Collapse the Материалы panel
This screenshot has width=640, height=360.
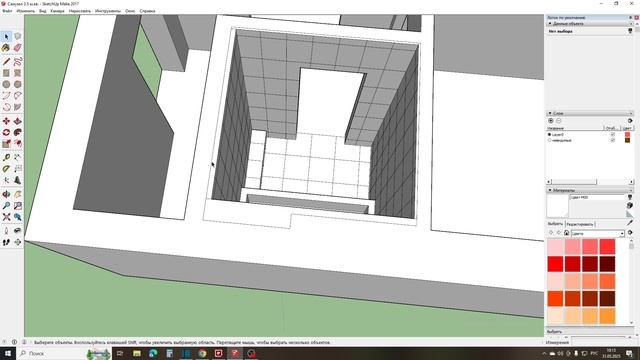[x=550, y=190]
